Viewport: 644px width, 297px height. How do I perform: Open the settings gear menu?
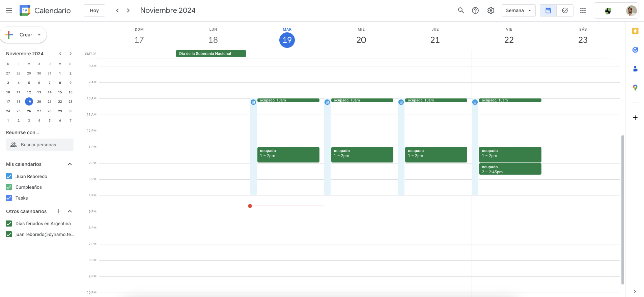pos(491,10)
